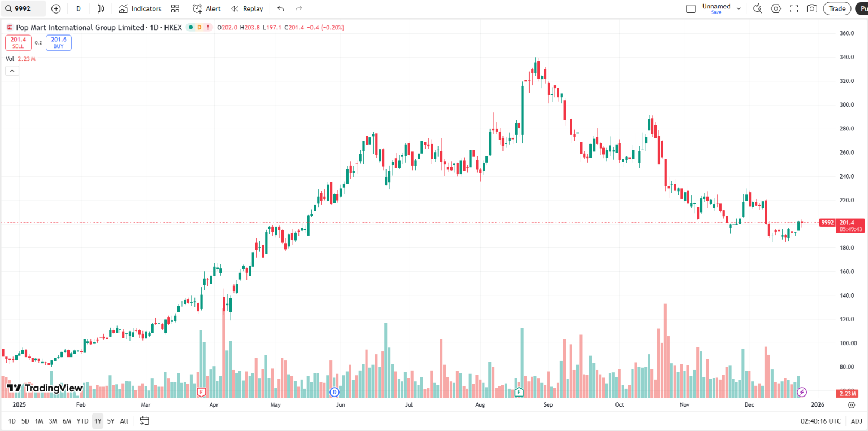Viewport: 868px width, 431px height.
Task: Toggle ADJ price adjustment
Action: pyautogui.click(x=856, y=421)
